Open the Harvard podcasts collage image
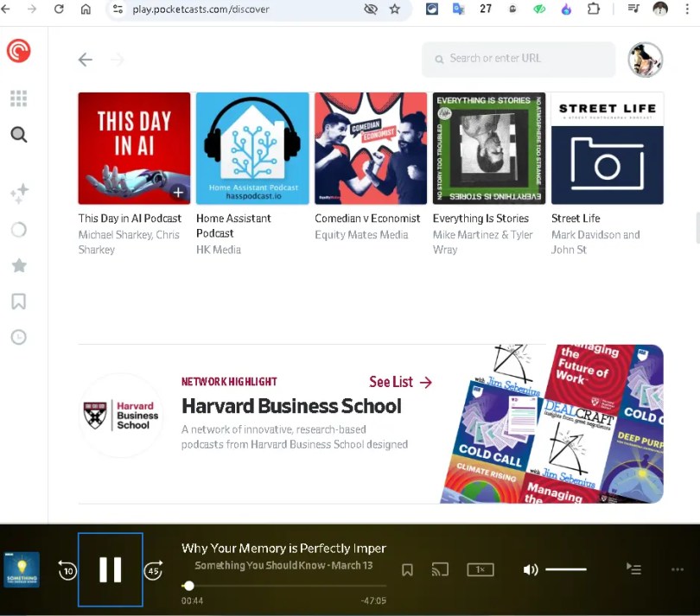This screenshot has width=700, height=616. [551, 423]
